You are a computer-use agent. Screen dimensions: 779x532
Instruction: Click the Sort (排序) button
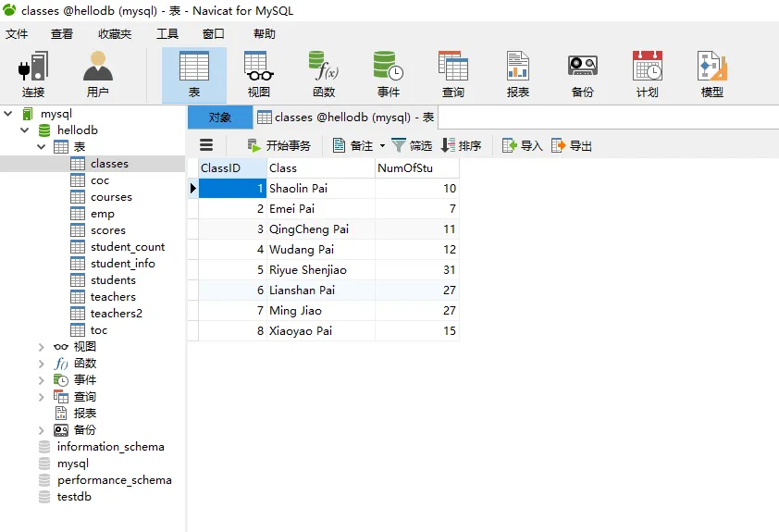point(461,145)
